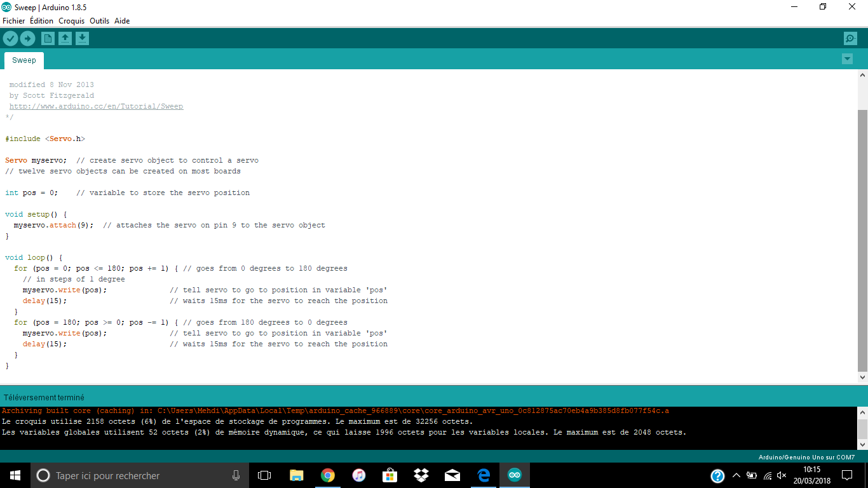Image resolution: width=868 pixels, height=488 pixels.
Task: Upload the sketch with the arrow icon
Action: click(27, 39)
